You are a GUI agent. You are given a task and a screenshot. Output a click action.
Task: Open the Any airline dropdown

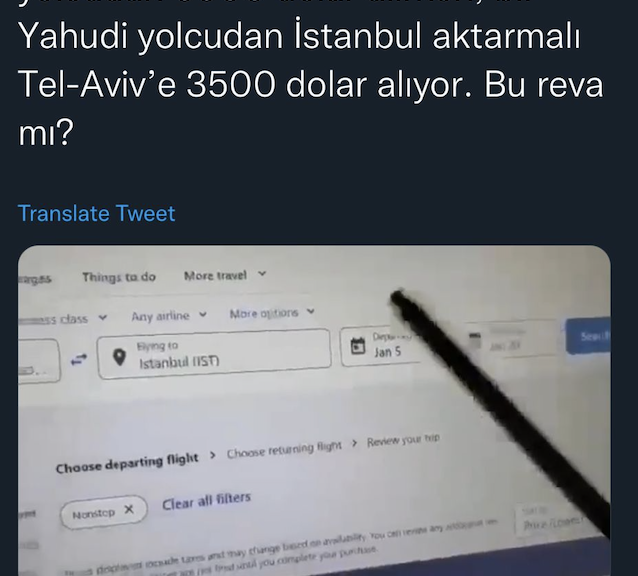pyautogui.click(x=169, y=316)
